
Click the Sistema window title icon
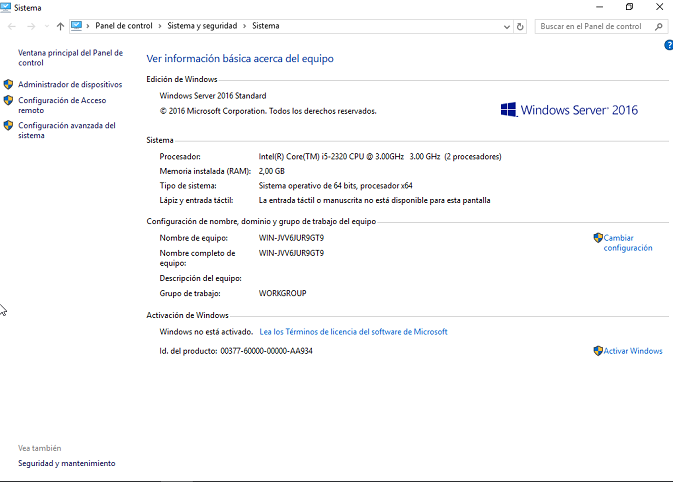point(6,7)
